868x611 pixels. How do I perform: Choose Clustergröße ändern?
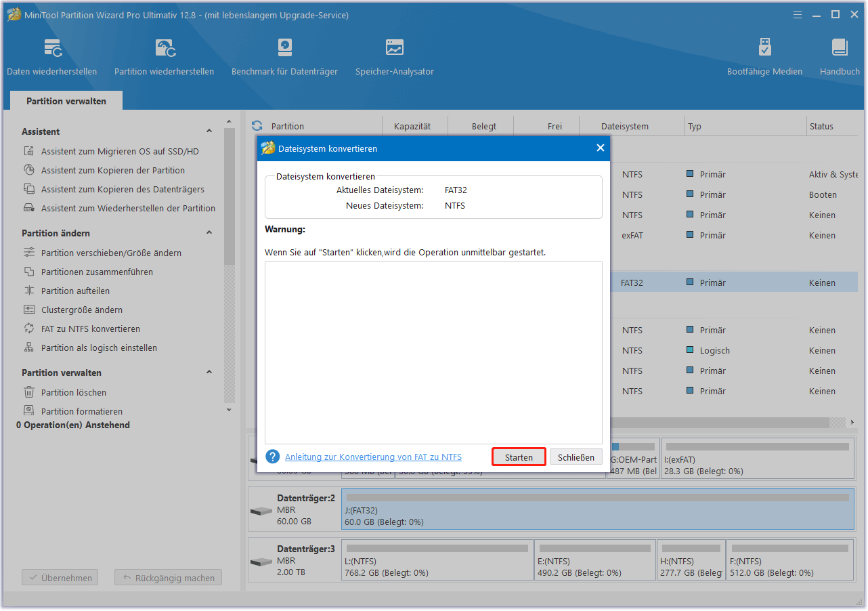click(x=82, y=310)
